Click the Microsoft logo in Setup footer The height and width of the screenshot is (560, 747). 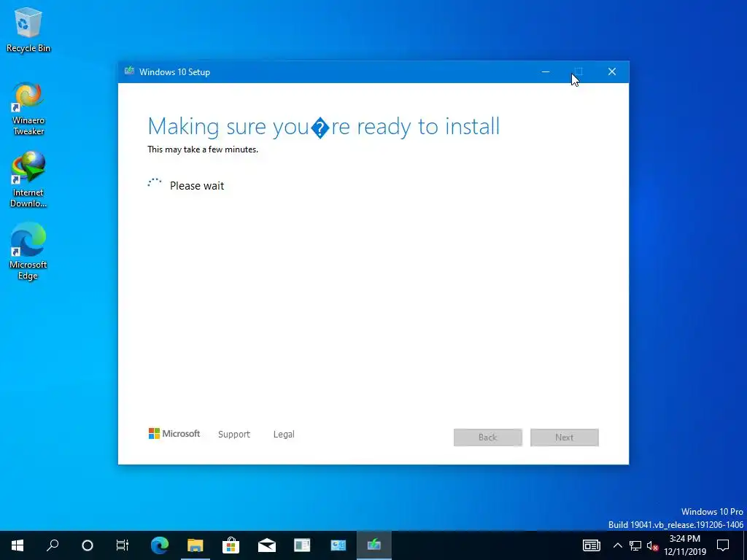tap(174, 433)
